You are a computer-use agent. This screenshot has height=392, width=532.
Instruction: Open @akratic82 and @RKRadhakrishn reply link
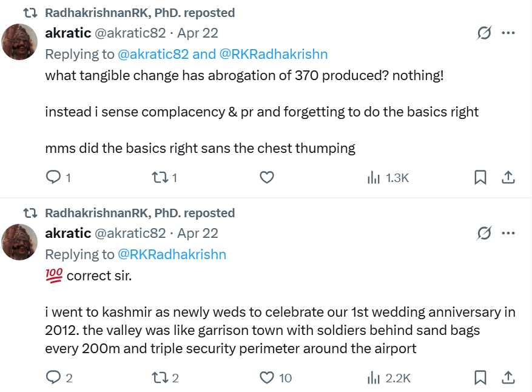pyautogui.click(x=222, y=54)
